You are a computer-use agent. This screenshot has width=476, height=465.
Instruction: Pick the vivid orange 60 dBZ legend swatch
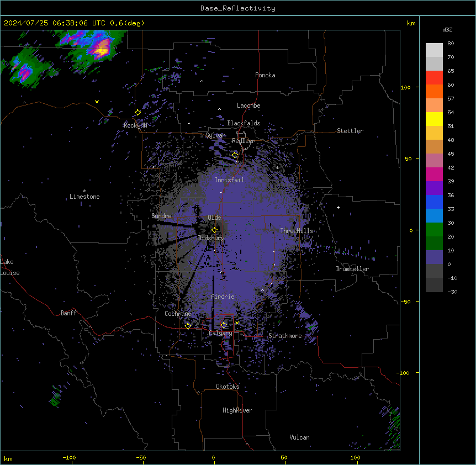(x=434, y=91)
